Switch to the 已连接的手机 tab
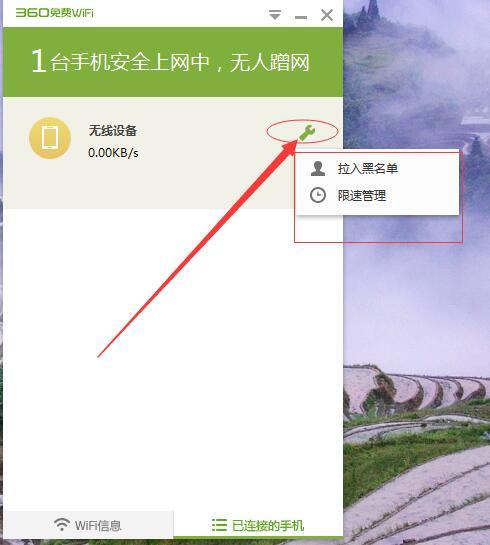Image resolution: width=490 pixels, height=545 pixels. (x=258, y=525)
